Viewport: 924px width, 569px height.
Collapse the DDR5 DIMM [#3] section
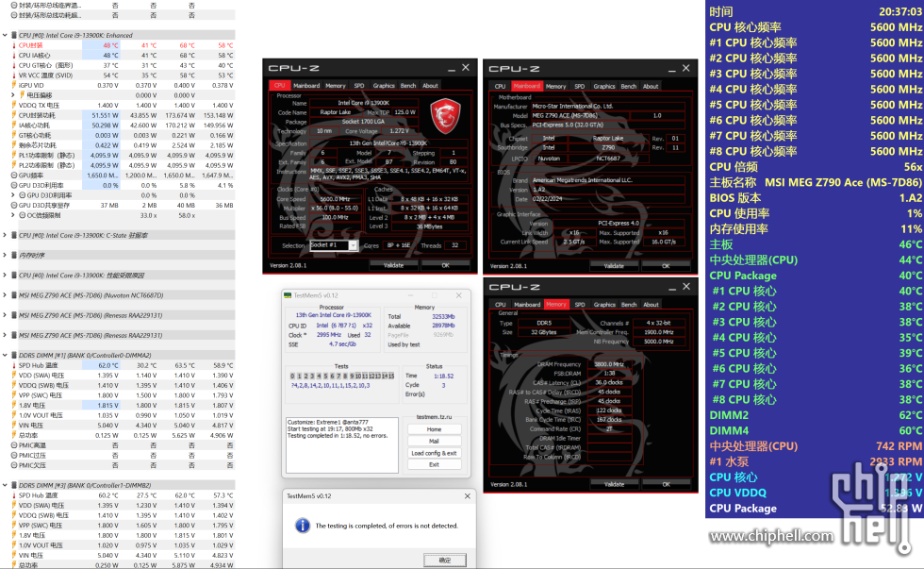[x=5, y=486]
